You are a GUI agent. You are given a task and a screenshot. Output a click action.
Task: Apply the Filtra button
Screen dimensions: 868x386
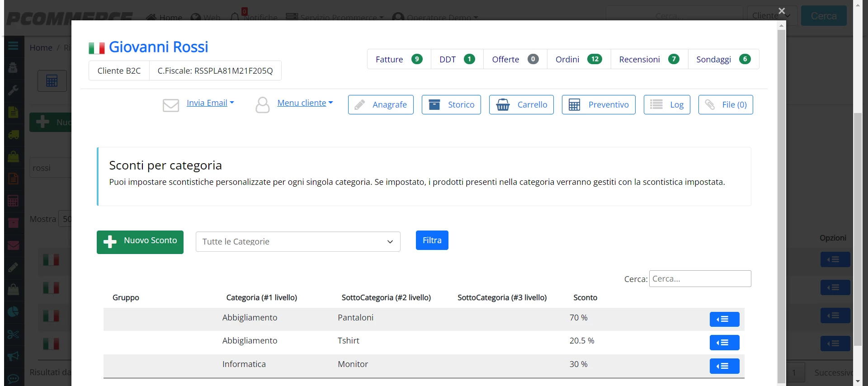[432, 240]
